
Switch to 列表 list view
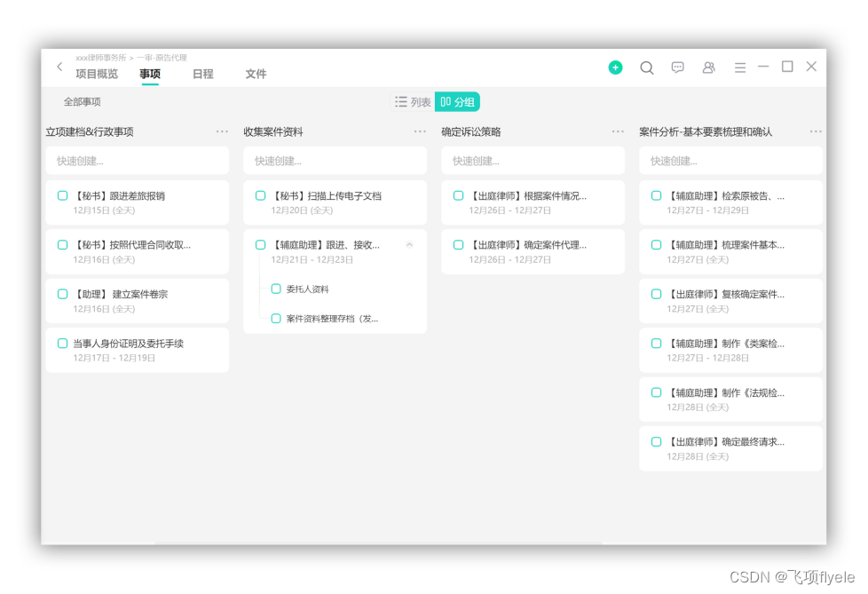(x=413, y=102)
